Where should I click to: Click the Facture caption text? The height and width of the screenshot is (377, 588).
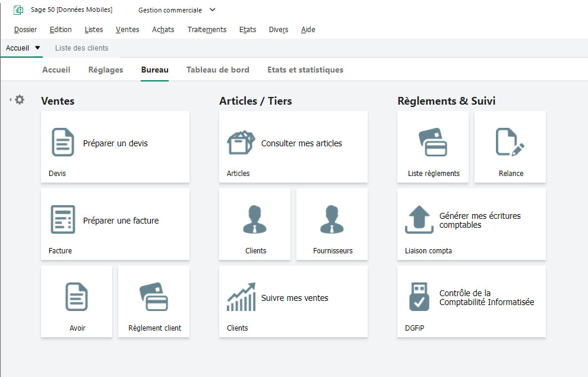[60, 251]
